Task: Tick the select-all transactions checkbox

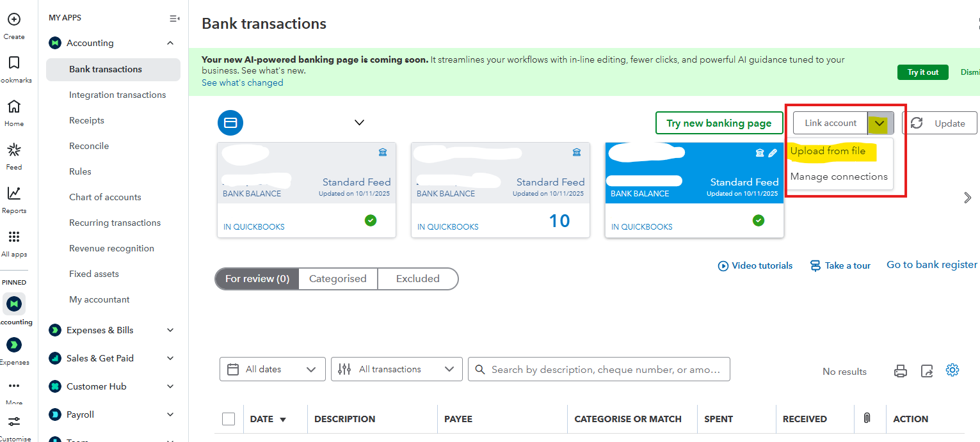Action: tap(229, 419)
